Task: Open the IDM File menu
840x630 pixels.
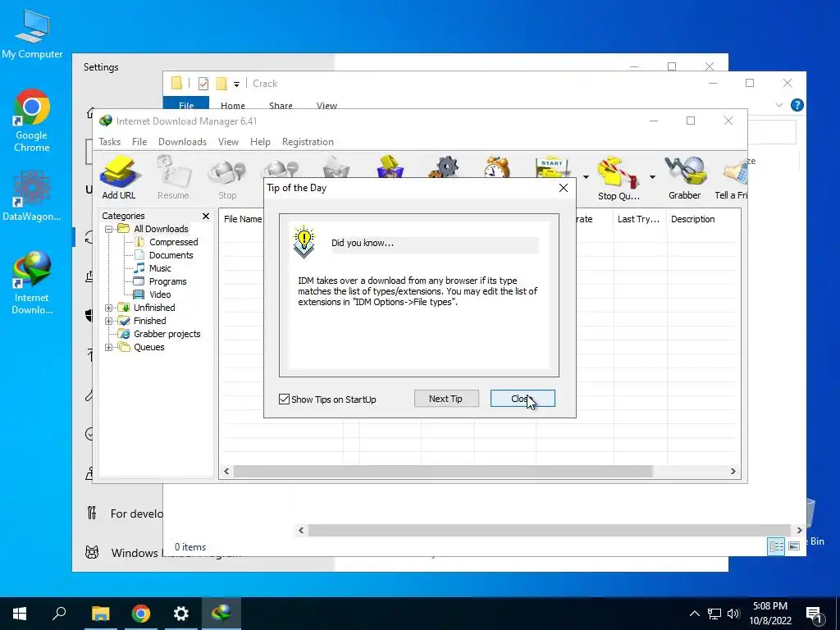Action: (139, 142)
